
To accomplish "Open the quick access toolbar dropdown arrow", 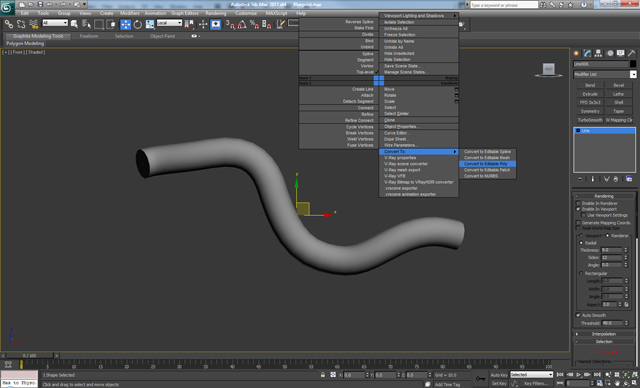I will [x=84, y=4].
